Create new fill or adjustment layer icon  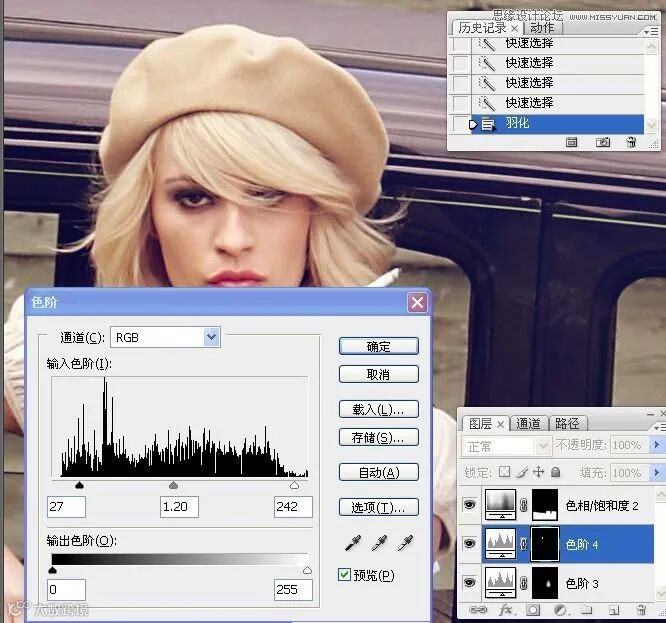pyautogui.click(x=561, y=610)
